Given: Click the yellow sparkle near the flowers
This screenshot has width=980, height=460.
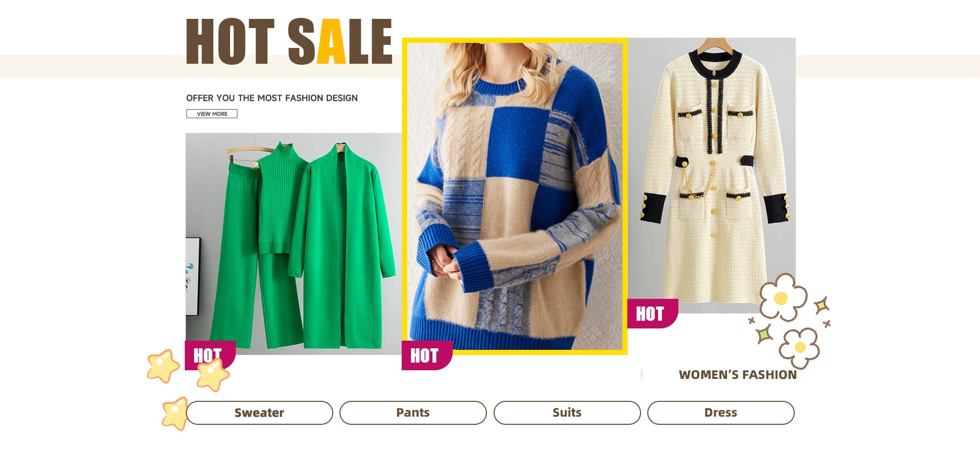Looking at the screenshot, I should tap(822, 305).
